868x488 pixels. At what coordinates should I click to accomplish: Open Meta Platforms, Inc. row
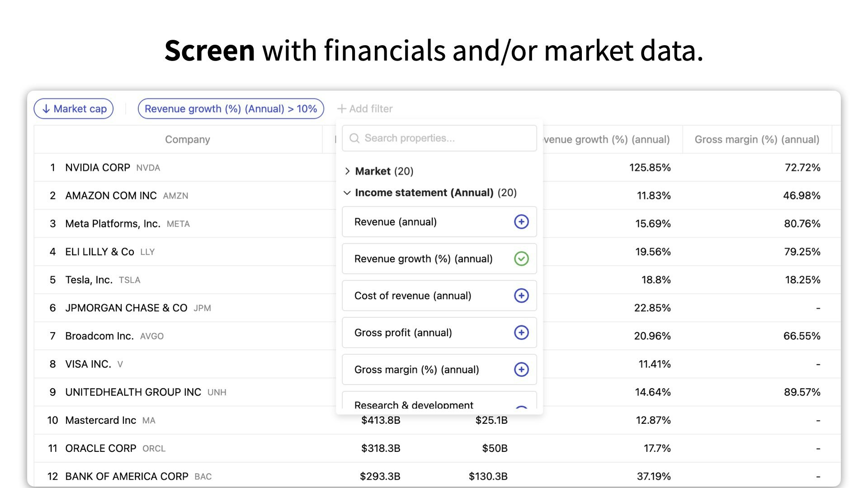pyautogui.click(x=437, y=224)
